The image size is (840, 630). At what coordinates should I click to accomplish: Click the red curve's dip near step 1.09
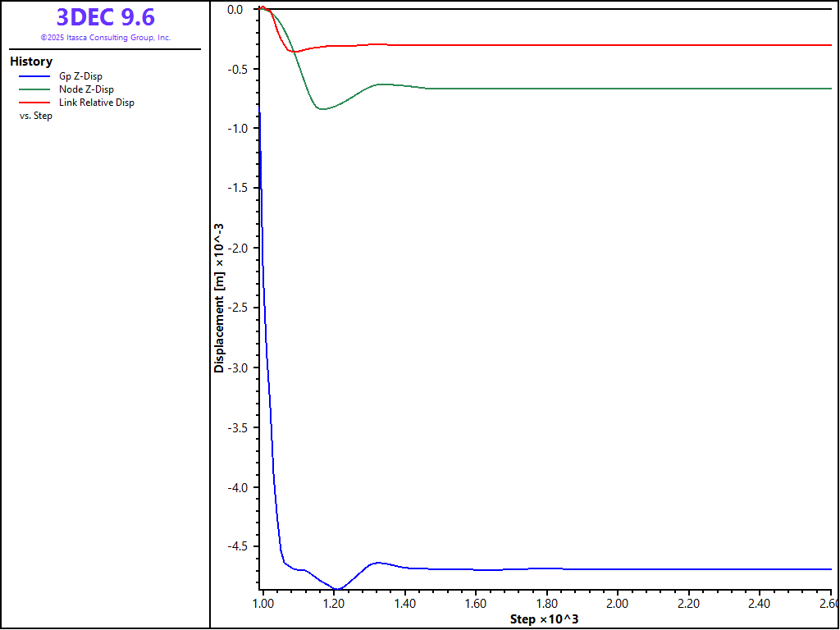[294, 52]
